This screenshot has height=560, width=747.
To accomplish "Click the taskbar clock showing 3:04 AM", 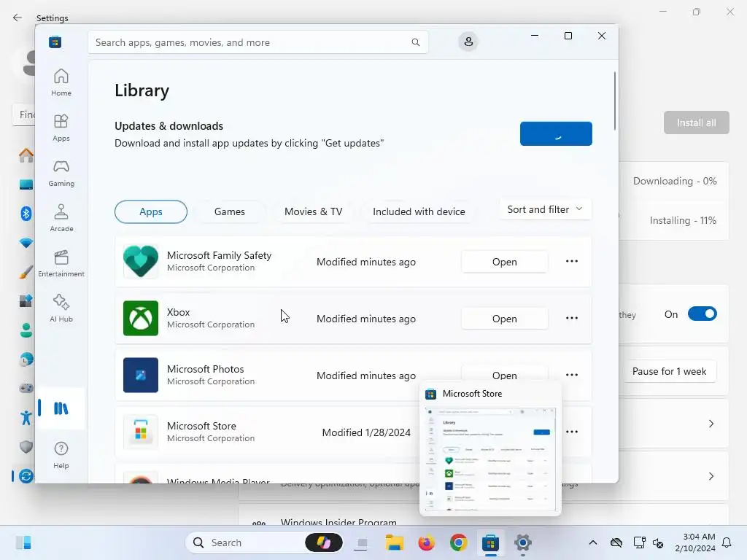I will coord(695,542).
